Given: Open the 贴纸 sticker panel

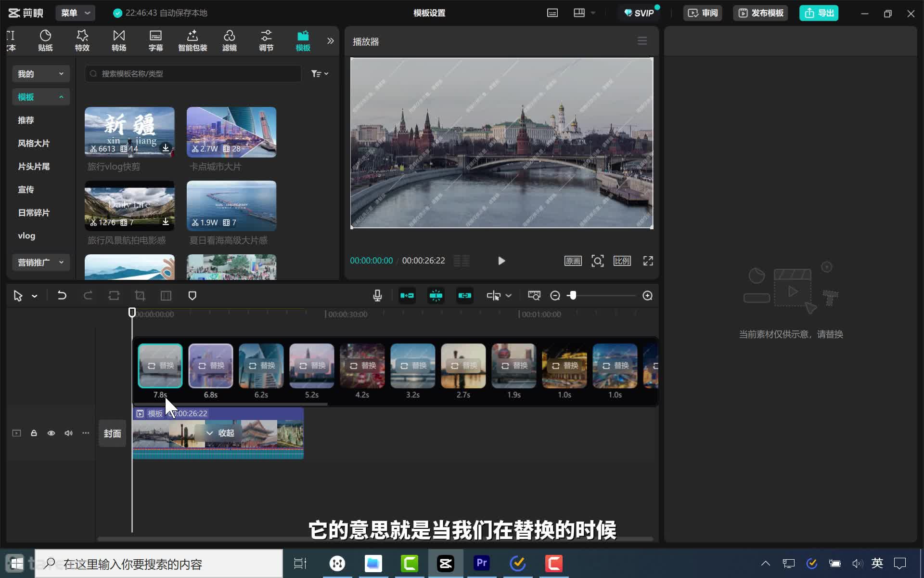Looking at the screenshot, I should [45, 40].
